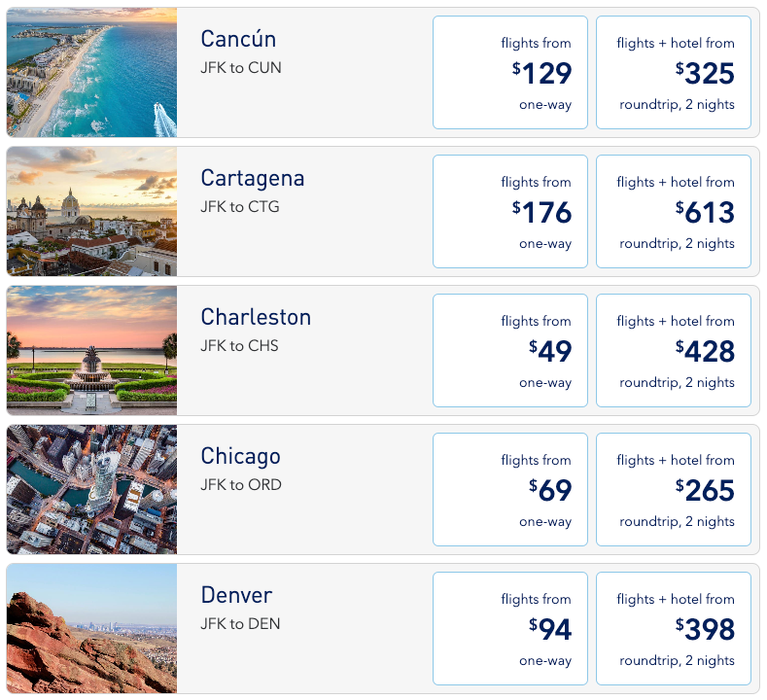
Task: Choose Chicago flights + hotel from $265
Action: pos(674,489)
